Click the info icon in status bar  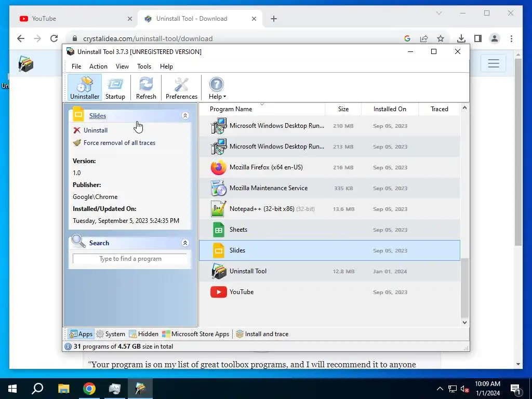68,347
